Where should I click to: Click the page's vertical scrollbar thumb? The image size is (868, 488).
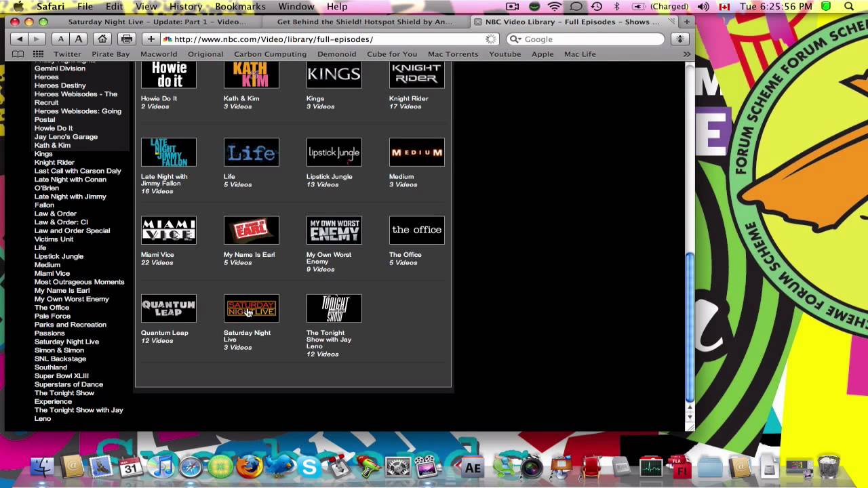[690, 326]
